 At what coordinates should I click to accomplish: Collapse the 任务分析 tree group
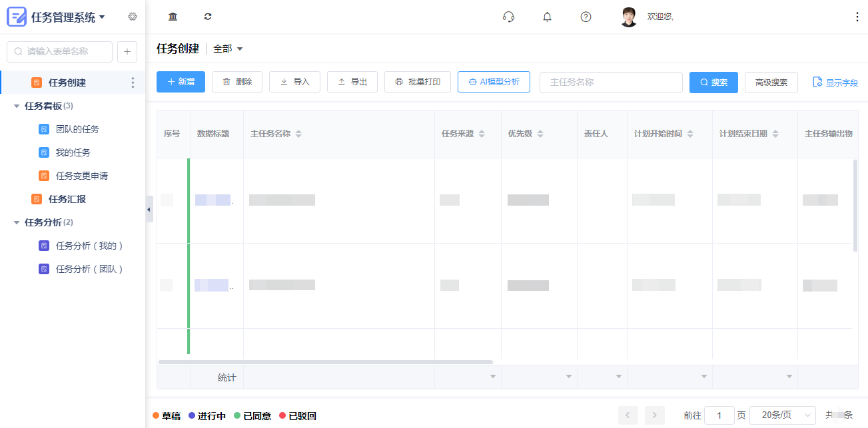point(17,222)
